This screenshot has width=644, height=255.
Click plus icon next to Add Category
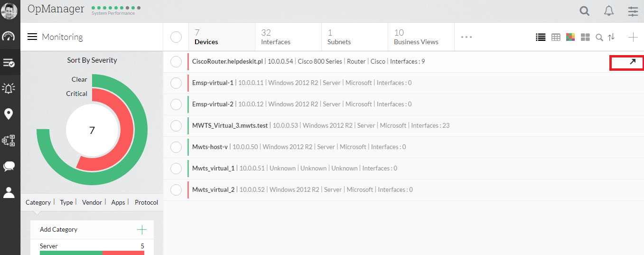[x=141, y=230]
